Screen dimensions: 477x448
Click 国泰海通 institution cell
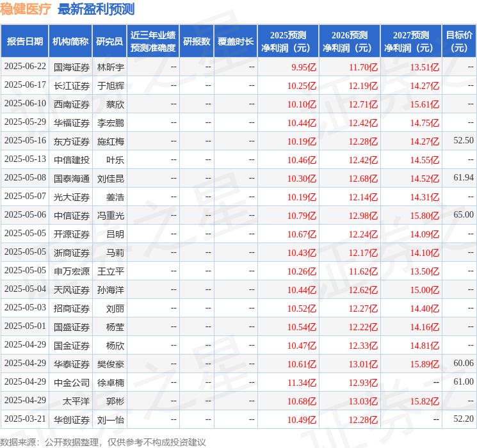pyautogui.click(x=72, y=178)
